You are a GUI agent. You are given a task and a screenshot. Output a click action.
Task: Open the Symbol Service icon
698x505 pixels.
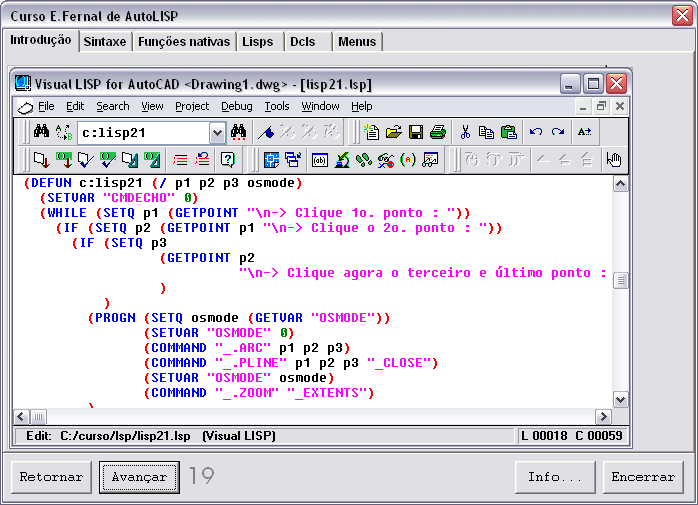[x=386, y=160]
